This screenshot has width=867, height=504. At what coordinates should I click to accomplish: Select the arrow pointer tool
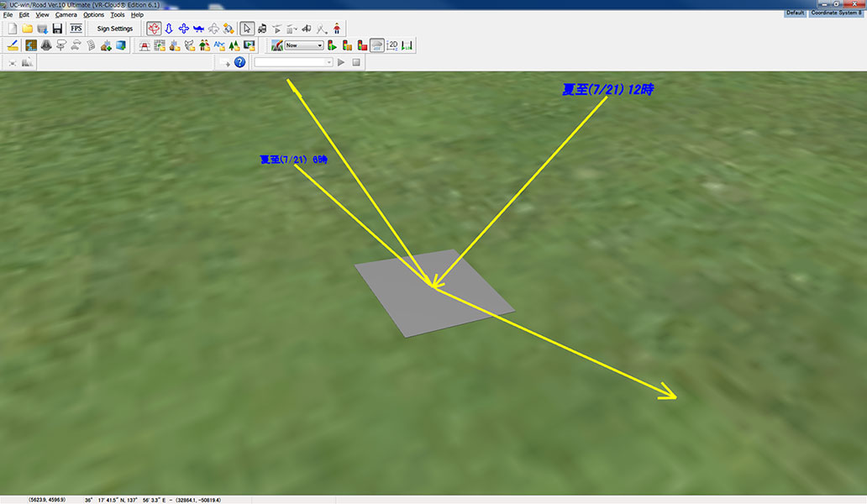click(x=247, y=29)
